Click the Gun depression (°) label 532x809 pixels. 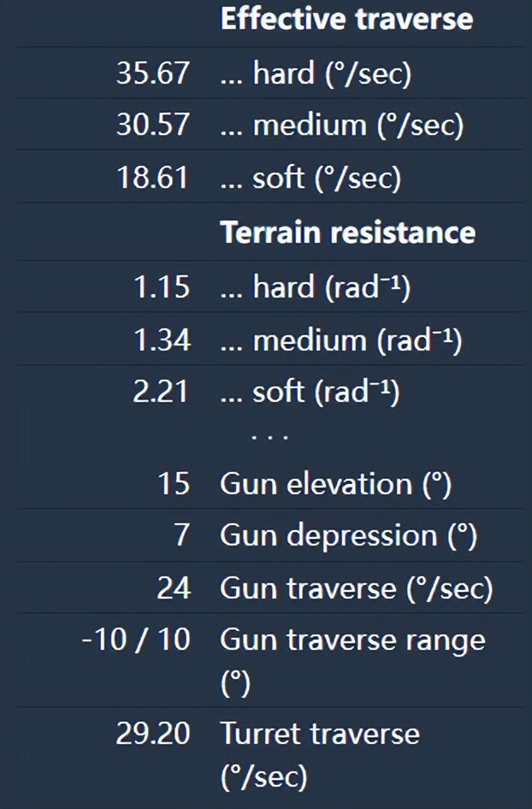[x=348, y=536]
